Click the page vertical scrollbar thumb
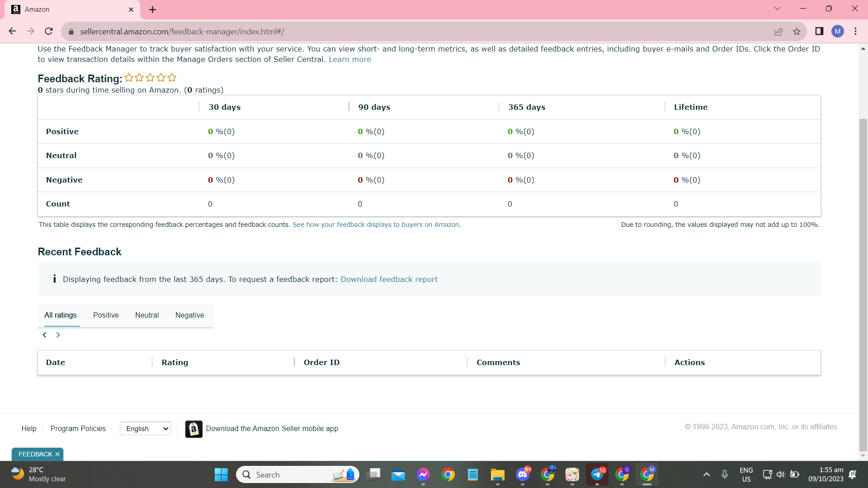This screenshot has height=488, width=868. click(863, 285)
